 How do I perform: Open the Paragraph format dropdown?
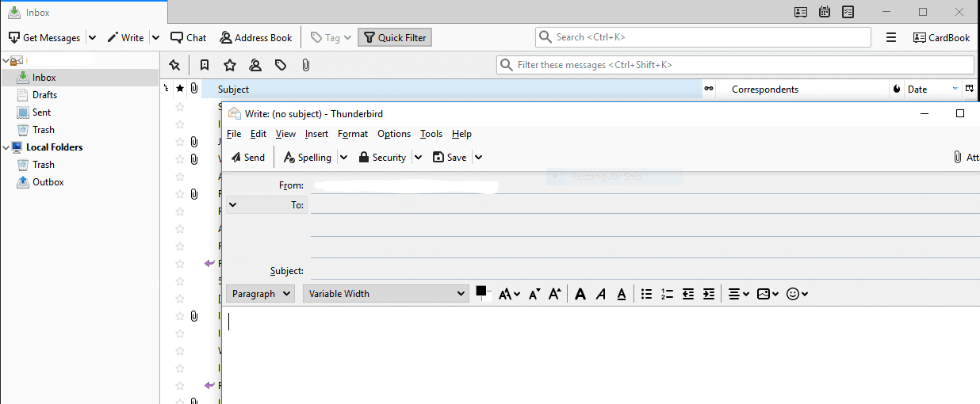[x=260, y=294]
